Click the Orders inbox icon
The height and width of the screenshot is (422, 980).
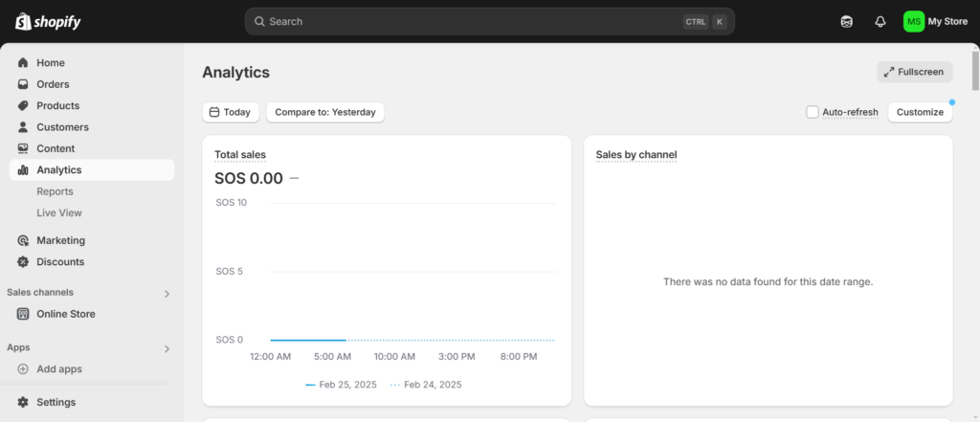(23, 84)
